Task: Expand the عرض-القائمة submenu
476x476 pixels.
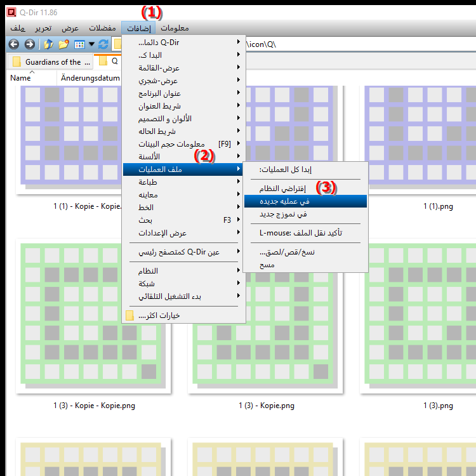Action: point(183,68)
